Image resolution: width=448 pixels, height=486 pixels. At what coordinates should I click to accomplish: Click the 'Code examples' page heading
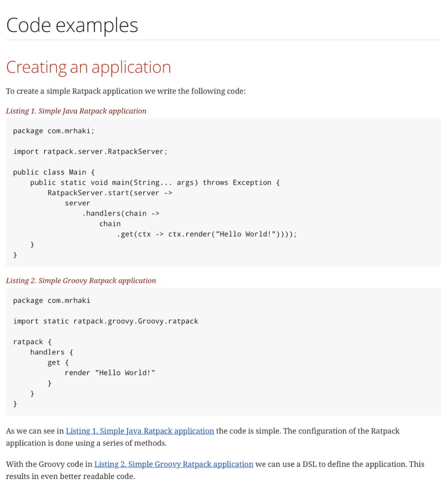(72, 25)
